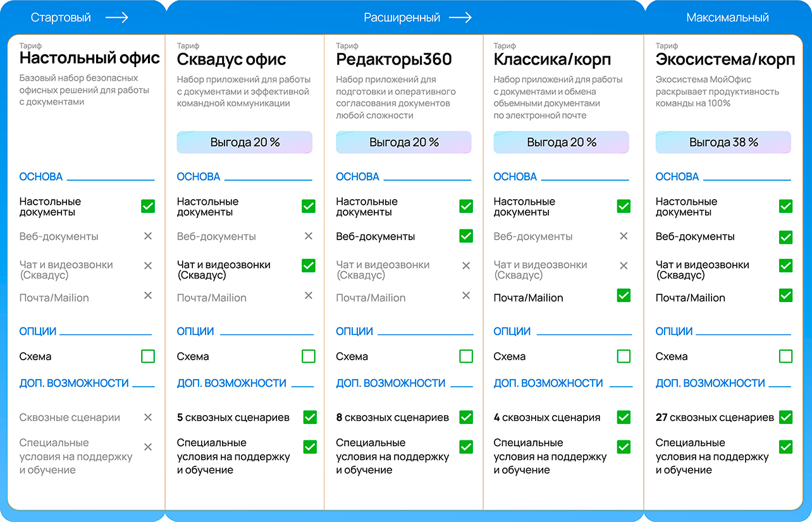Click Веб-документы checkmark in Экосистема/корп
The height and width of the screenshot is (522, 812).
pos(785,238)
